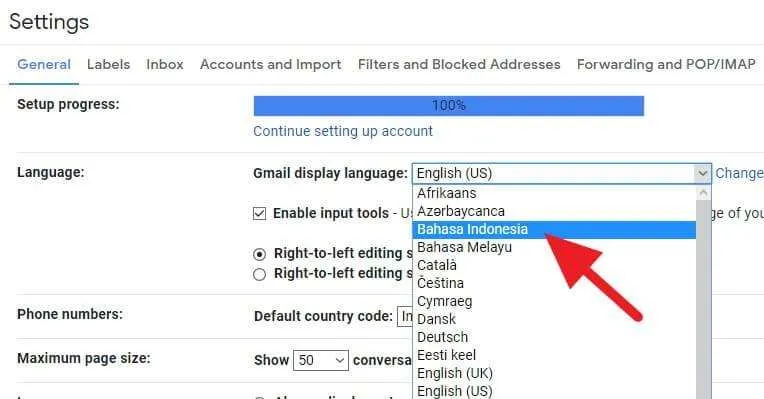Open the Inbox settings tab
The width and height of the screenshot is (764, 399).
pyautogui.click(x=165, y=64)
